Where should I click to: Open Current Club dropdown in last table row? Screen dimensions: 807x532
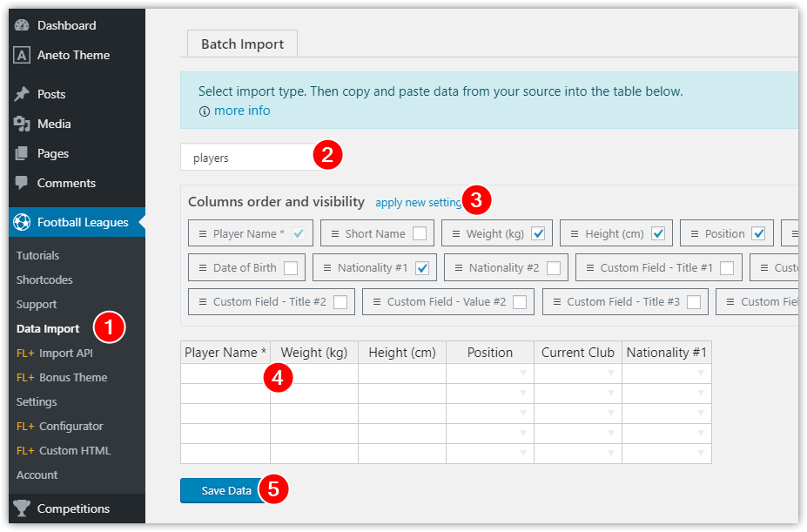coord(611,454)
